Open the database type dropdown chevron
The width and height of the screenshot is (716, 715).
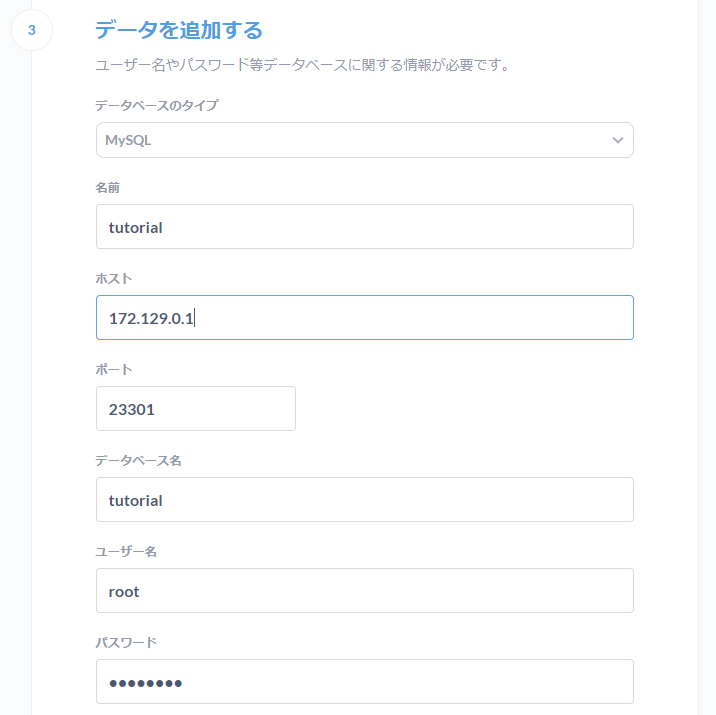point(617,140)
